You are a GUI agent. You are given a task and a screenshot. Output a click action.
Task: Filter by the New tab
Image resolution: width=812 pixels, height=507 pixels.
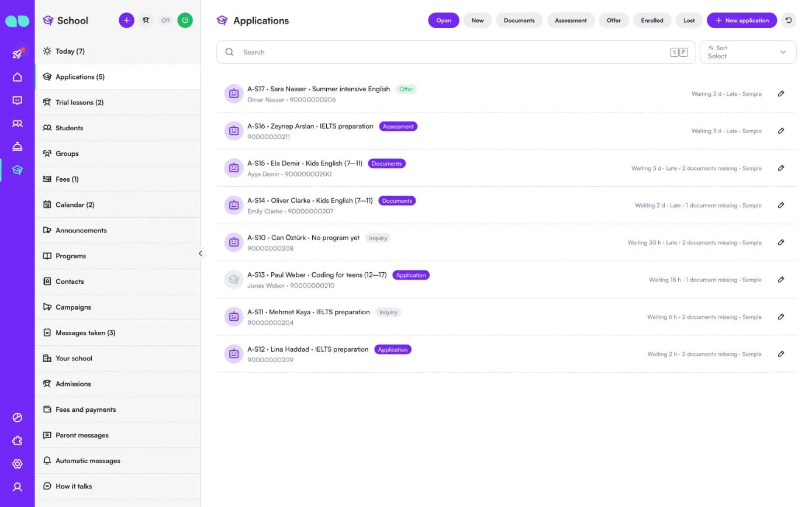(x=478, y=20)
